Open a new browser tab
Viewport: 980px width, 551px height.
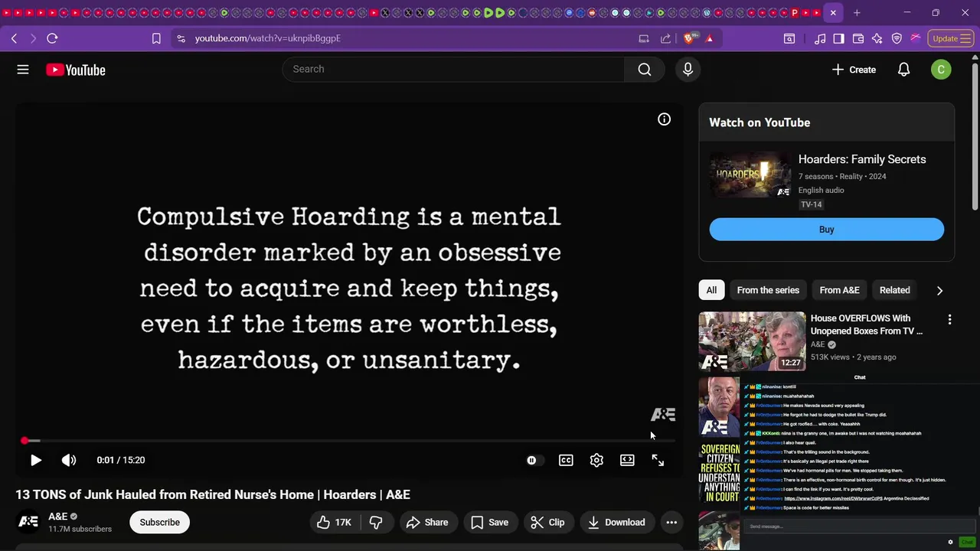point(857,12)
